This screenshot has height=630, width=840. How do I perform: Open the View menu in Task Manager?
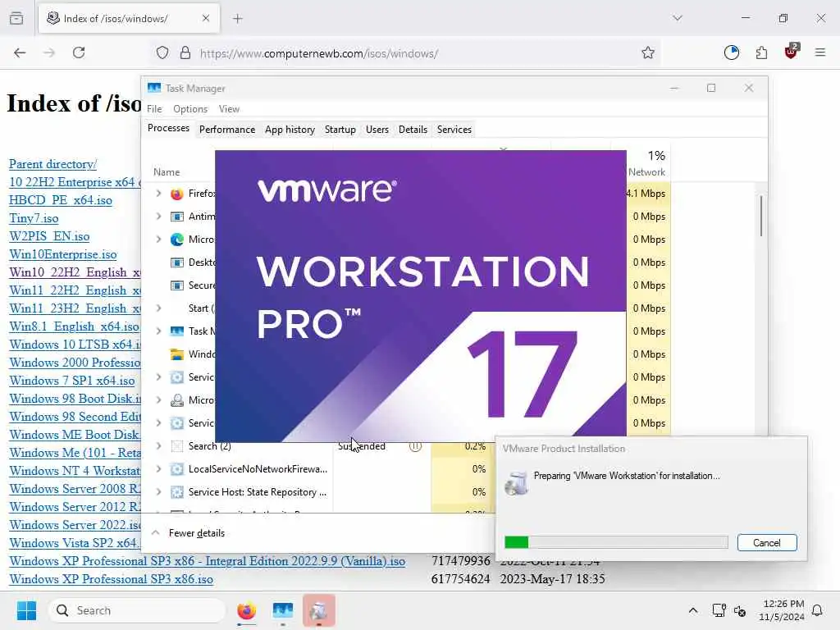230,109
